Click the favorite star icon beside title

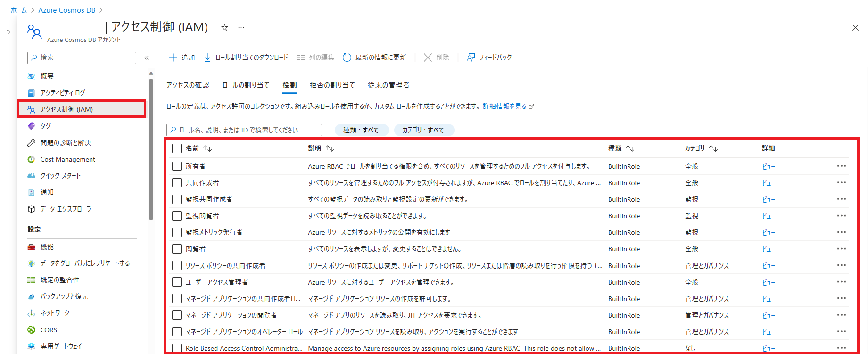(225, 28)
